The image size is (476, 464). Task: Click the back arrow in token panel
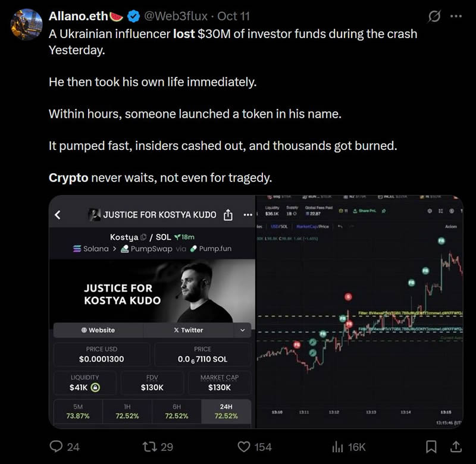(58, 215)
